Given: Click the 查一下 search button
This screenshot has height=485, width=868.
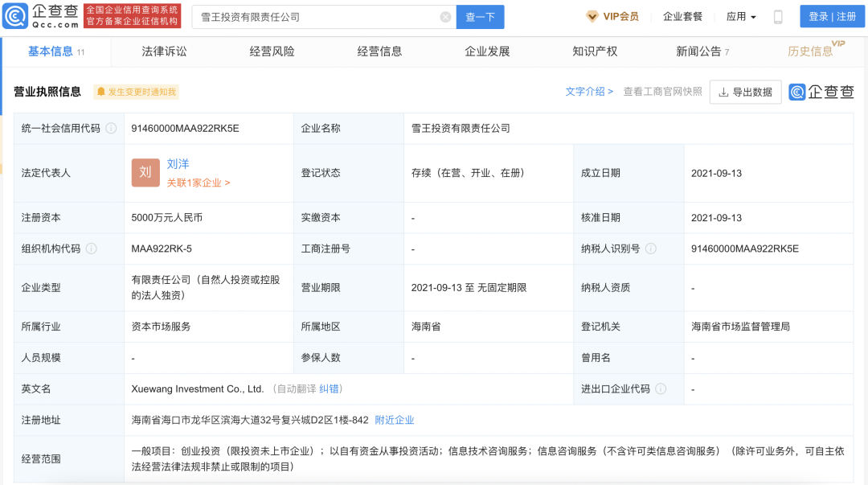Looking at the screenshot, I should (480, 17).
